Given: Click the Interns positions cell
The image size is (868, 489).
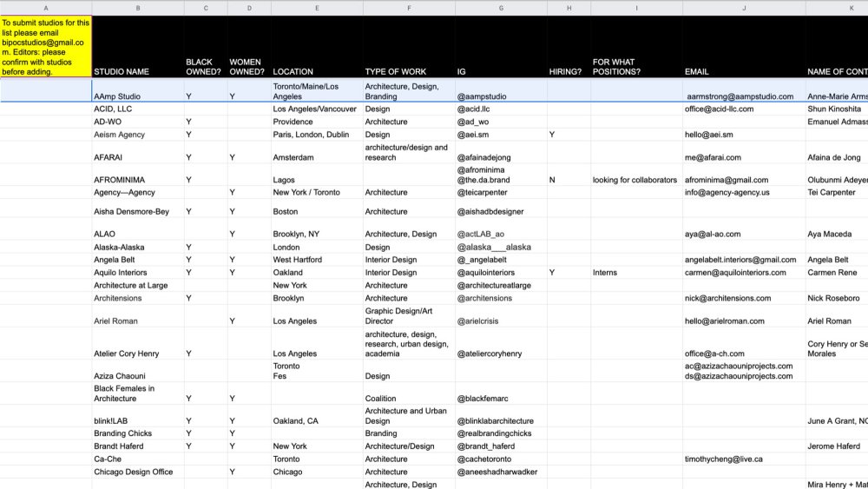Looking at the screenshot, I should pos(636,273).
